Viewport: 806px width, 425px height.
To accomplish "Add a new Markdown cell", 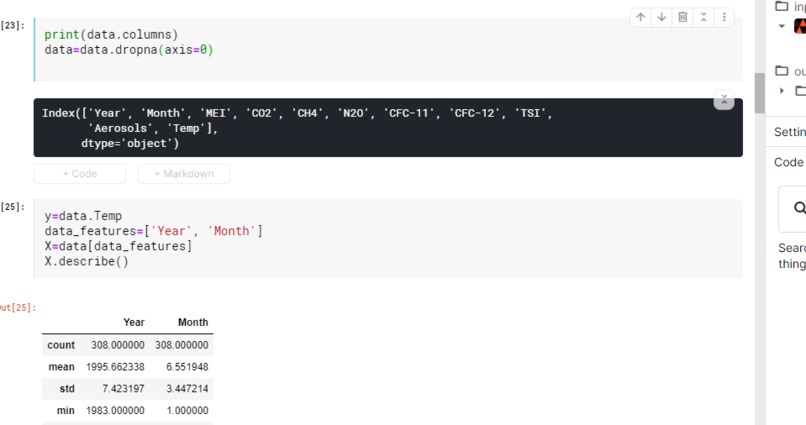I will click(184, 174).
